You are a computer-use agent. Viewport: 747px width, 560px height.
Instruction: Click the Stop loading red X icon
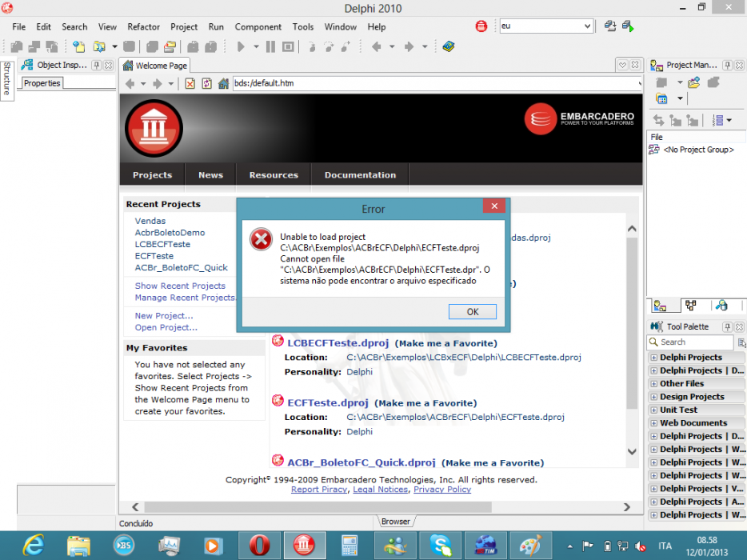[x=190, y=84]
